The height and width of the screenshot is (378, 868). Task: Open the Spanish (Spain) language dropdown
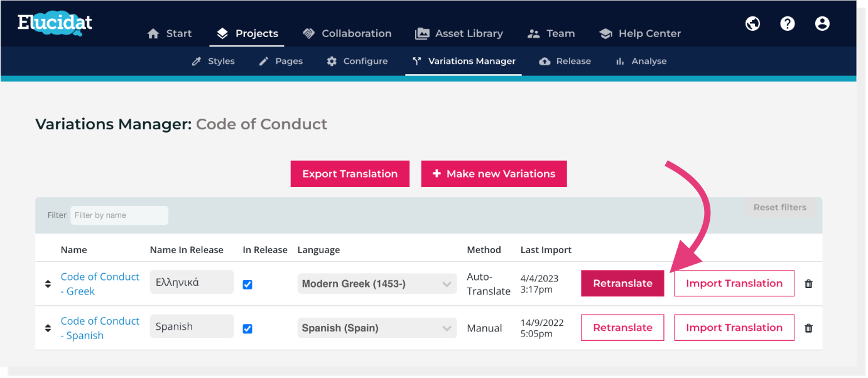pyautogui.click(x=377, y=328)
